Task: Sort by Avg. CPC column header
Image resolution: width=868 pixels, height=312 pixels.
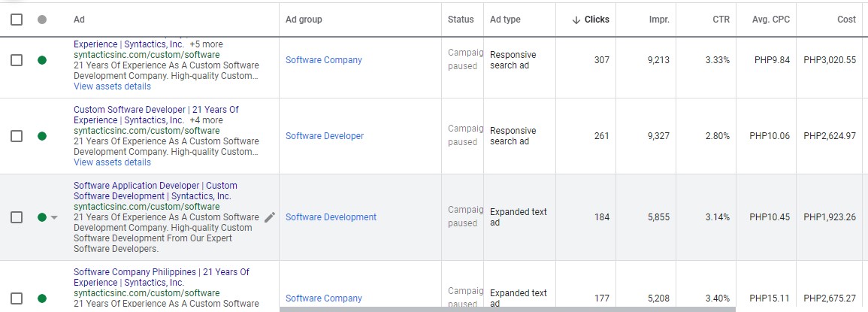Action: point(771,20)
